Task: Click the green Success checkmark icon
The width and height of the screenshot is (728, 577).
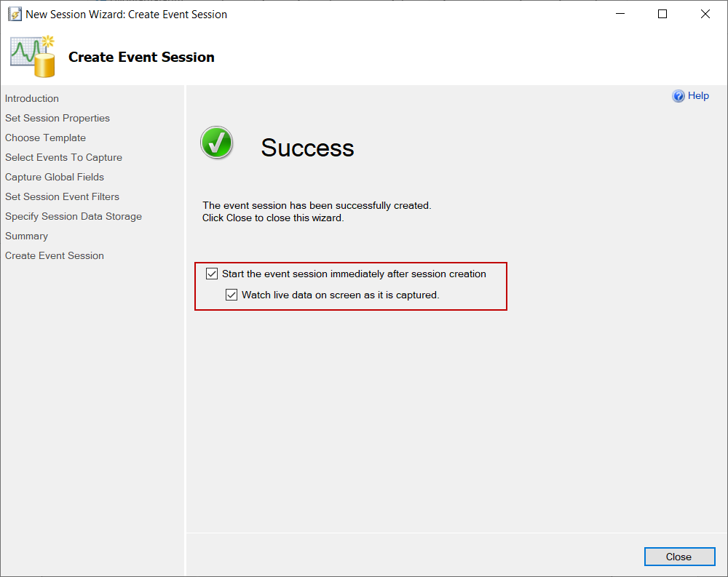Action: click(x=216, y=143)
